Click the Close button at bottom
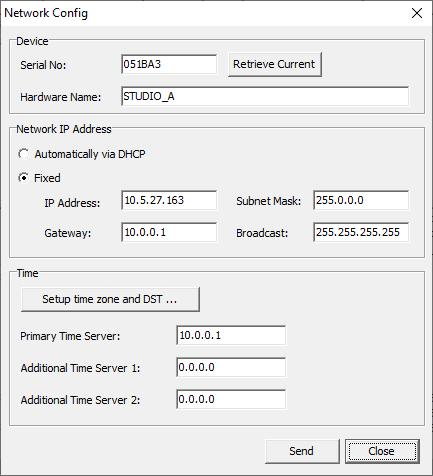Viewport: 433px width, 476px height. click(x=382, y=451)
